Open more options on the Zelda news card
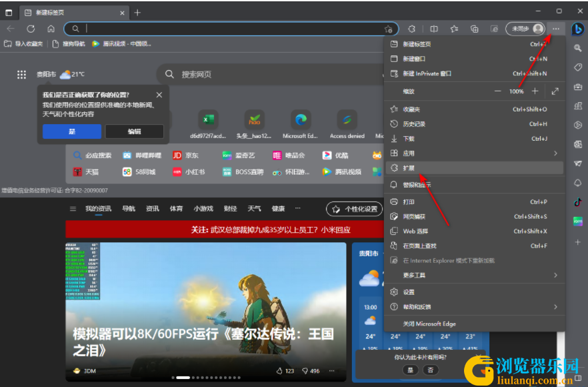The image size is (588, 387). (331, 371)
